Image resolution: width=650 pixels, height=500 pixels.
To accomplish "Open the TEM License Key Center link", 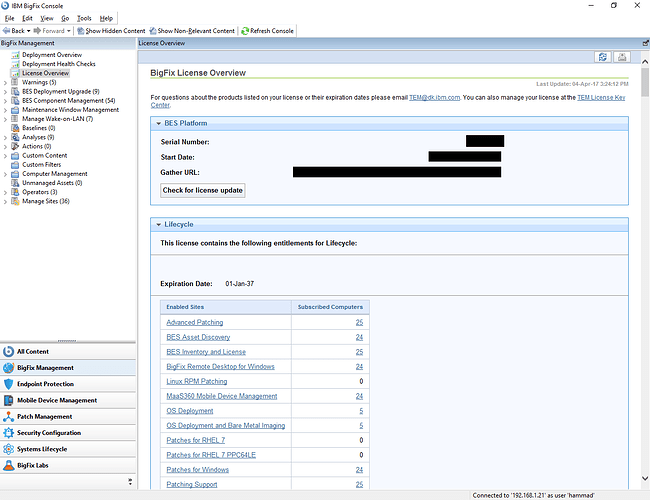I will click(x=601, y=97).
